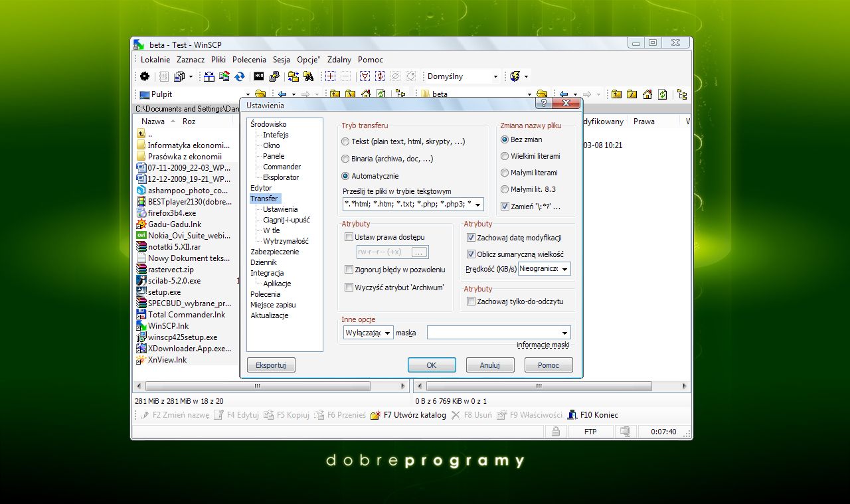Screen dimensions: 850x504
Task: Open text-mode file mask dropdown
Action: tap(478, 204)
